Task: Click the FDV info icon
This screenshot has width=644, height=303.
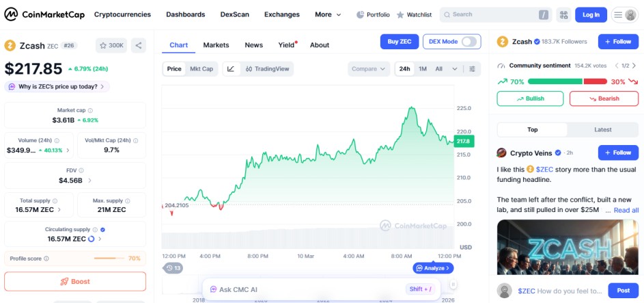Action: pos(81,170)
